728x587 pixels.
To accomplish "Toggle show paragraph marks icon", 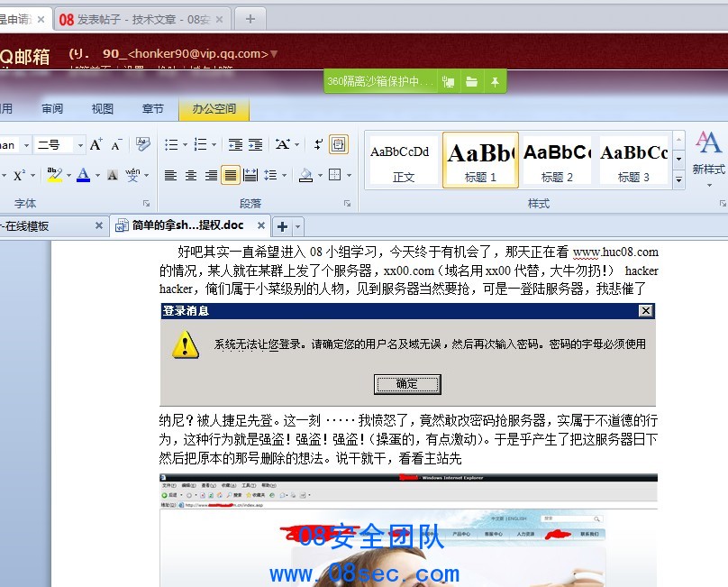I will (318, 144).
